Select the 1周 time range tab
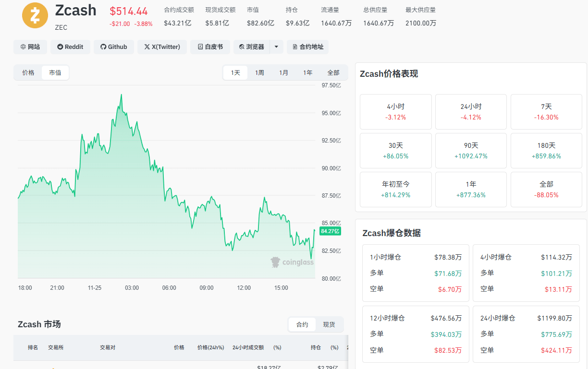The image size is (588, 369). pyautogui.click(x=259, y=73)
